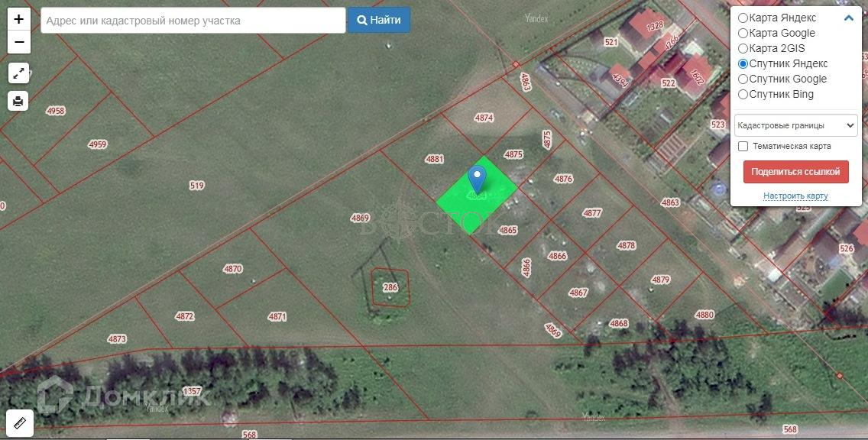This screenshot has height=440, width=868.
Task: Open the Кадастровые границы dropdown
Action: click(x=795, y=125)
